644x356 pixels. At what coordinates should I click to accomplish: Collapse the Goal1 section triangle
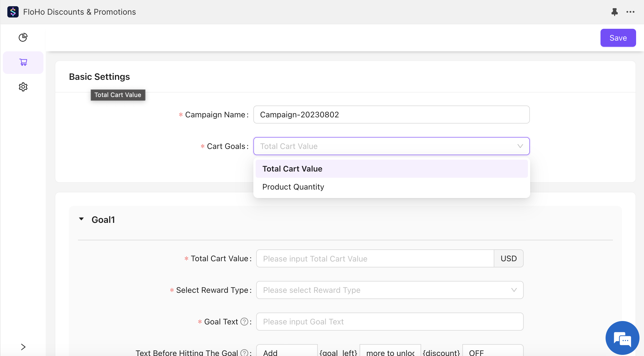[81, 219]
